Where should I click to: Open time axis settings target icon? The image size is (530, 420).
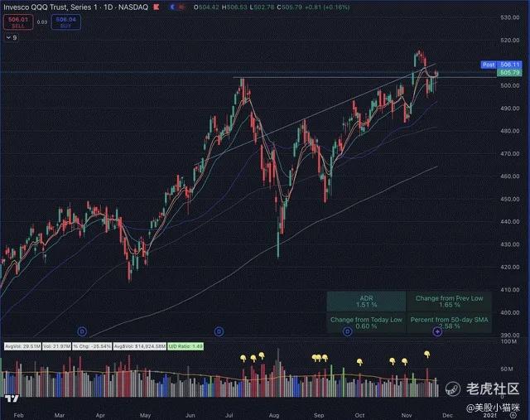513,414
